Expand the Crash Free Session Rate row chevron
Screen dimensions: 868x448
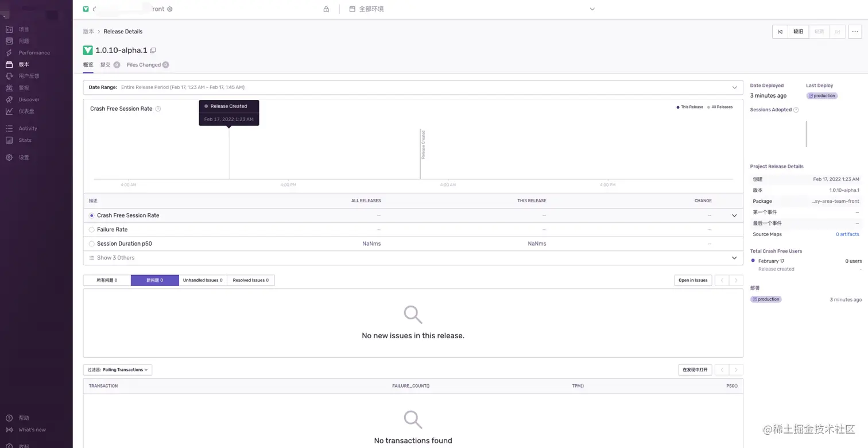(x=734, y=215)
